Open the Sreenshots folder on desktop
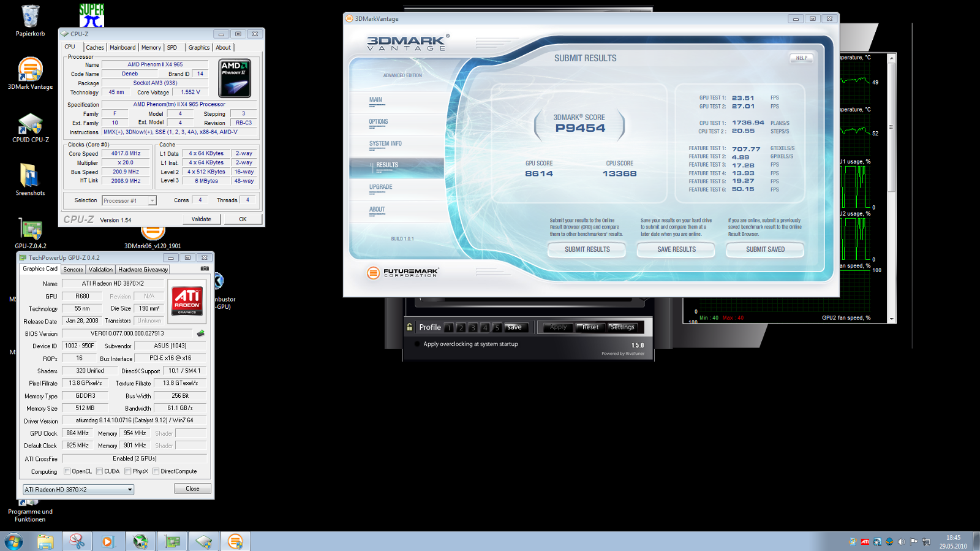 coord(30,180)
